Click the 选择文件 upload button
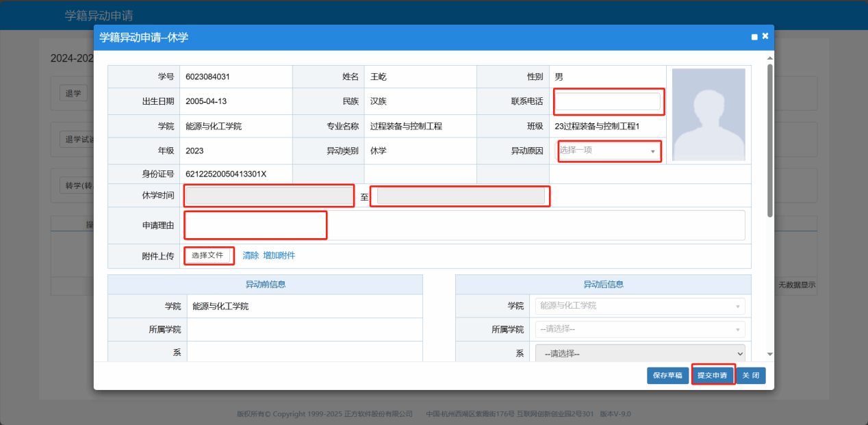The image size is (868, 425). coord(207,255)
